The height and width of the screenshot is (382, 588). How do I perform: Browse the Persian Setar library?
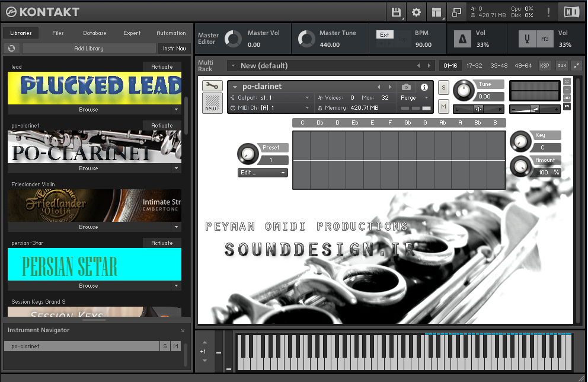(88, 286)
